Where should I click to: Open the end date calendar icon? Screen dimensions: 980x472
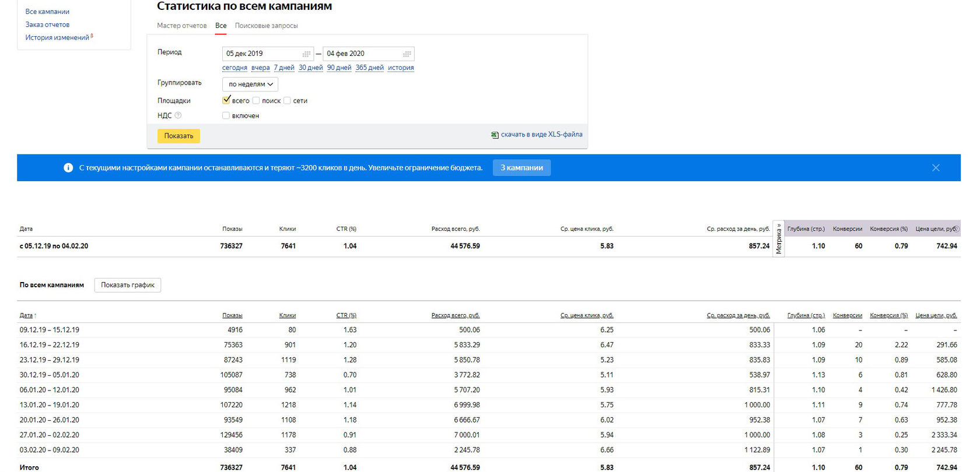[407, 54]
